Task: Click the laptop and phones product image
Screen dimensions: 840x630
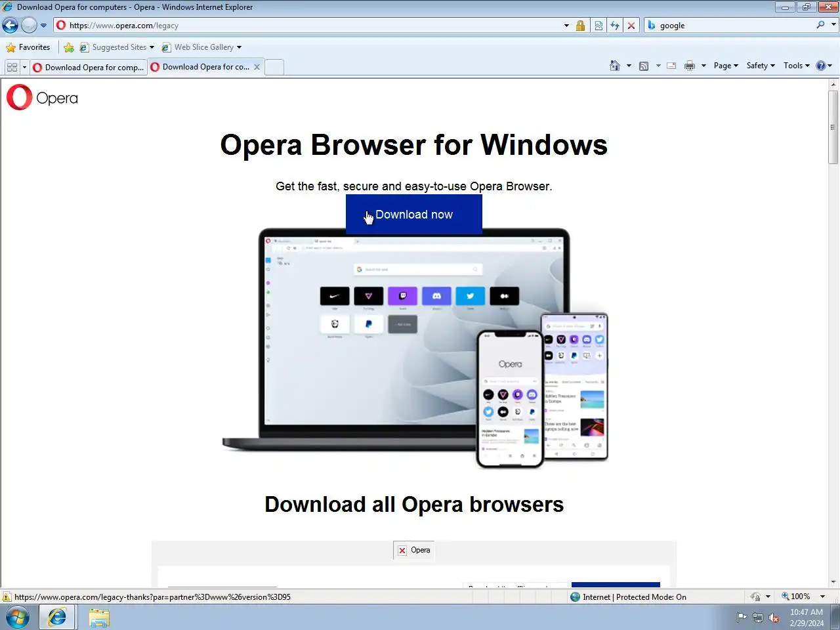Action: (x=415, y=348)
